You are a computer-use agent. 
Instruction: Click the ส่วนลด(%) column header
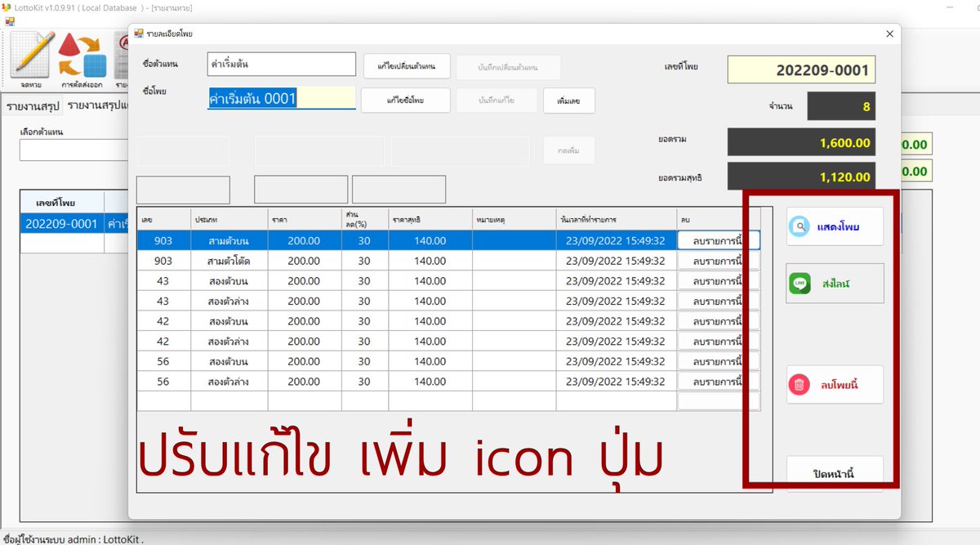tap(365, 219)
